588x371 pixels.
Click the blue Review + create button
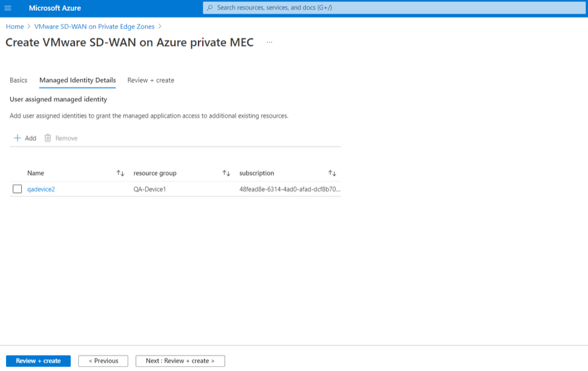pyautogui.click(x=38, y=361)
